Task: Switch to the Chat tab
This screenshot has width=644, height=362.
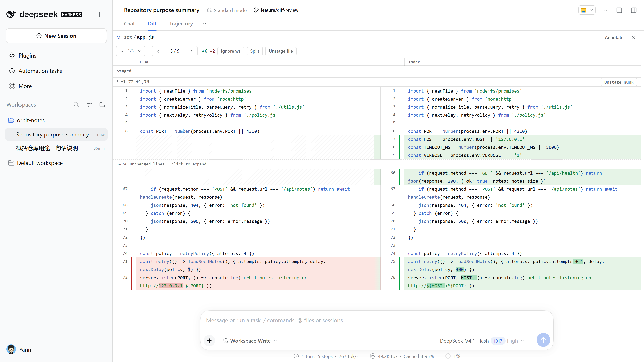Action: [129, 24]
